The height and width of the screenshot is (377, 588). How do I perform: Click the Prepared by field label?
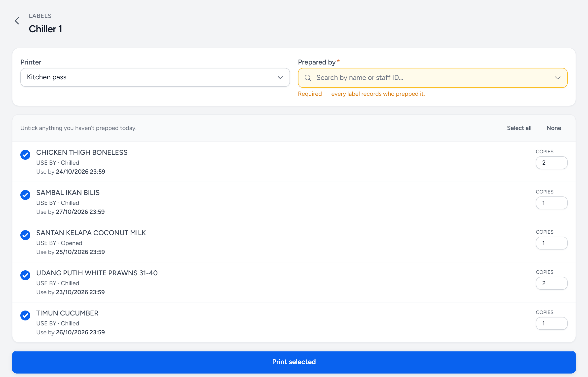[x=317, y=62]
